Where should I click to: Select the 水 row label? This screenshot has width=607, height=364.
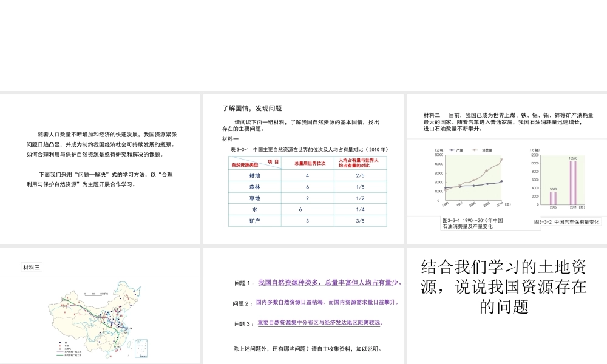[255, 209]
